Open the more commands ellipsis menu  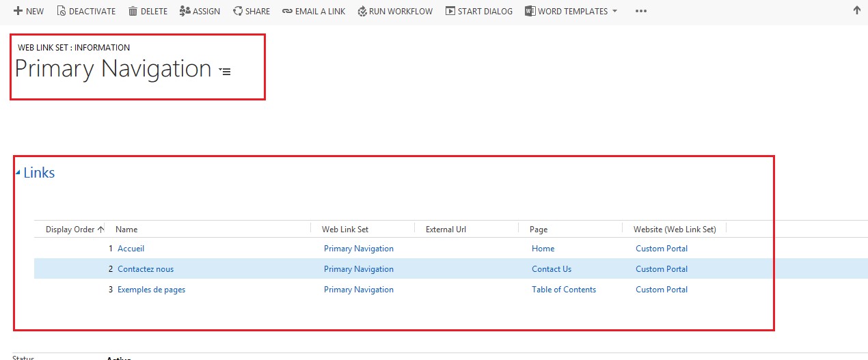[640, 11]
